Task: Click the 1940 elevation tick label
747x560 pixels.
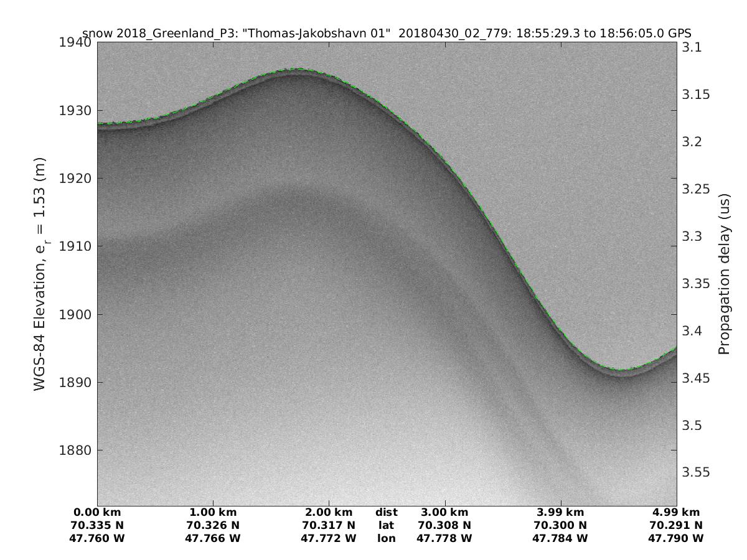Action: [76, 43]
